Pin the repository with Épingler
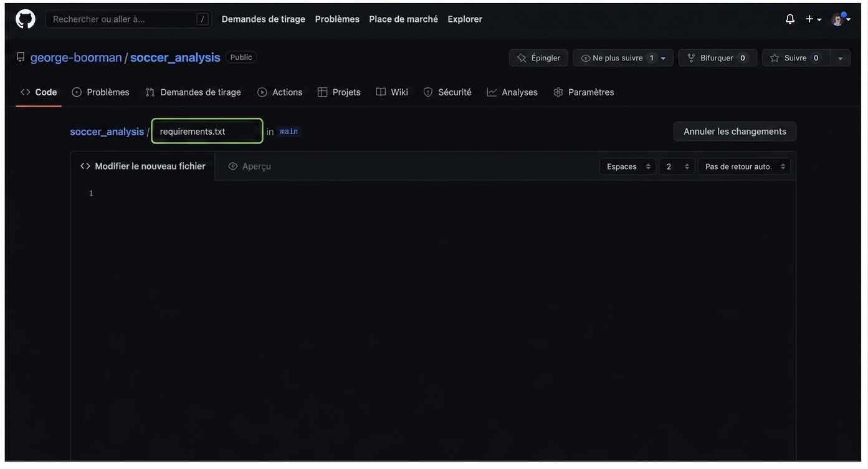Screen dimensions: 868x469 coord(538,58)
